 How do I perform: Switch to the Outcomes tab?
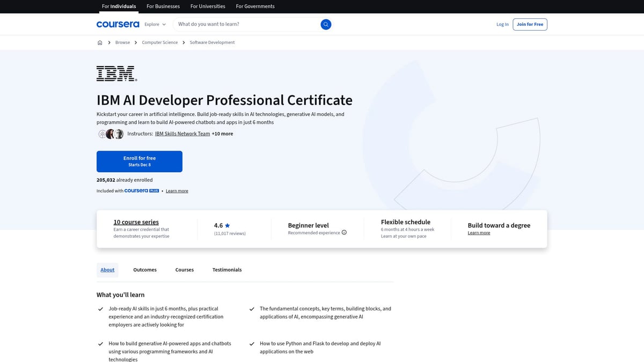point(145,270)
